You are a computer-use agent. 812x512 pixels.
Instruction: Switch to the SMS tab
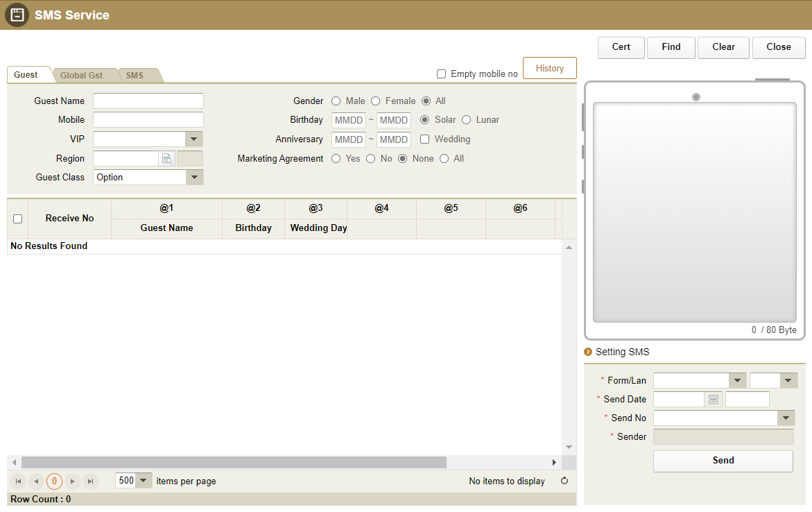click(x=135, y=75)
